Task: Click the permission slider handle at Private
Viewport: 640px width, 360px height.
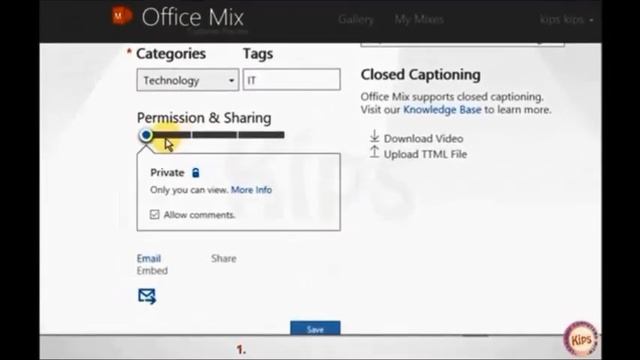Action: [146, 135]
